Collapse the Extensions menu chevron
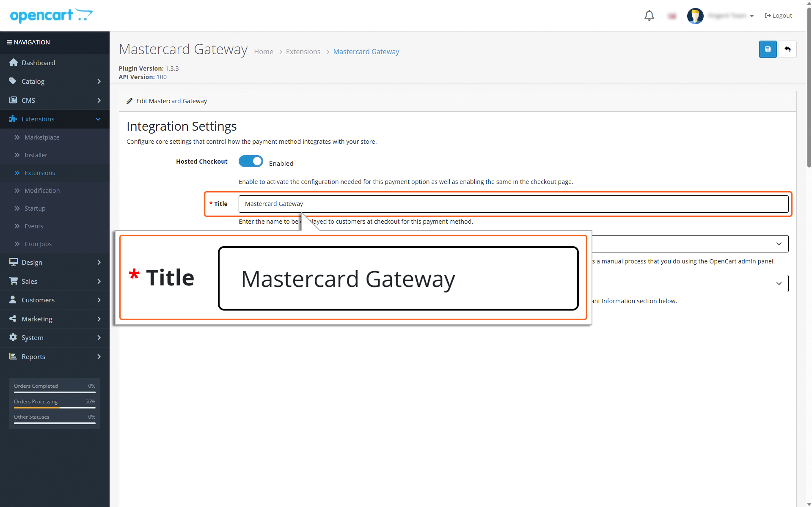Image resolution: width=812 pixels, height=507 pixels. click(x=98, y=119)
